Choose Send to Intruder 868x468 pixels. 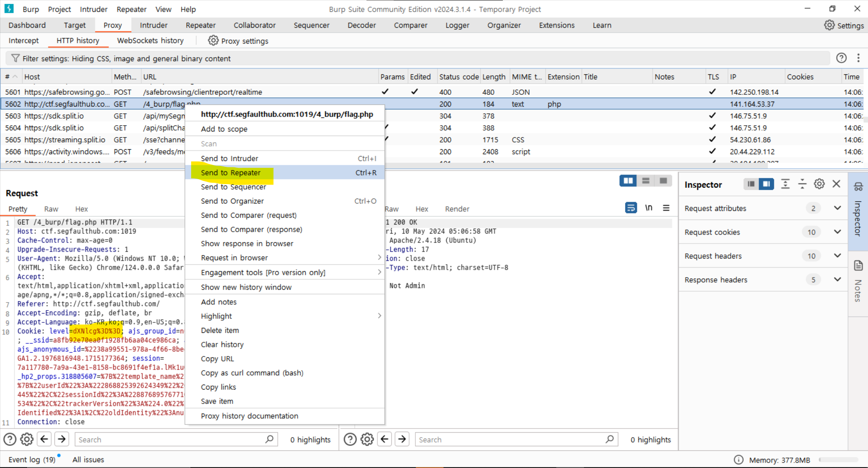pyautogui.click(x=285, y=158)
